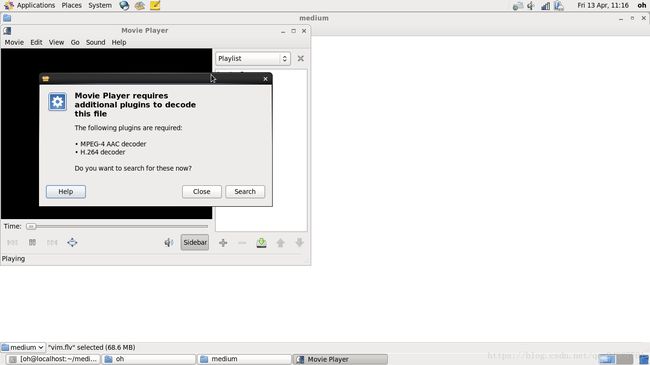Screen dimensions: 650x365
Task: Dismiss plugin dialog with its X icon
Action: click(x=265, y=79)
